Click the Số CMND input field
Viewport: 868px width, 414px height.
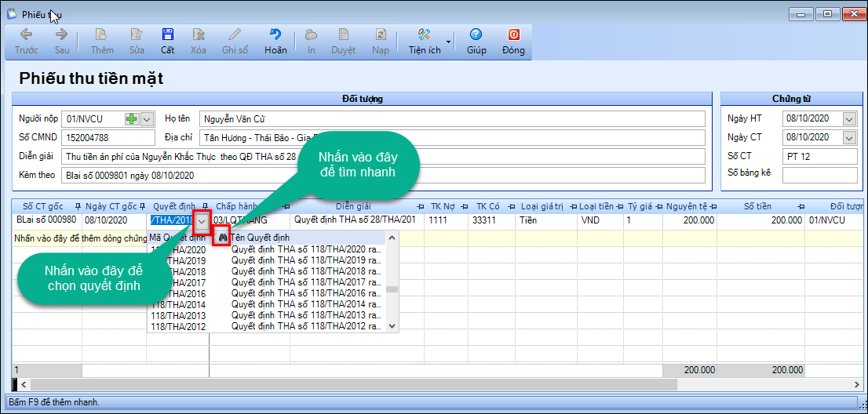(108, 137)
